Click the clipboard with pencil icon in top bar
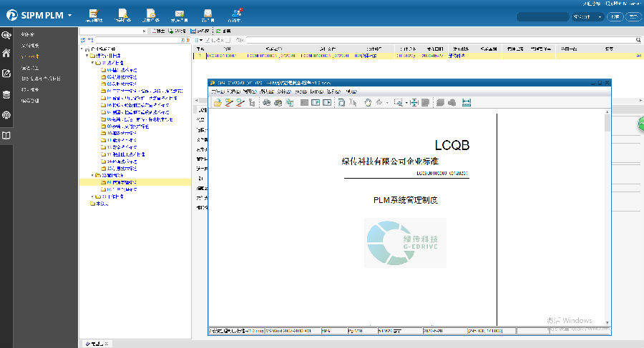The height and width of the screenshot is (348, 644). (92, 13)
